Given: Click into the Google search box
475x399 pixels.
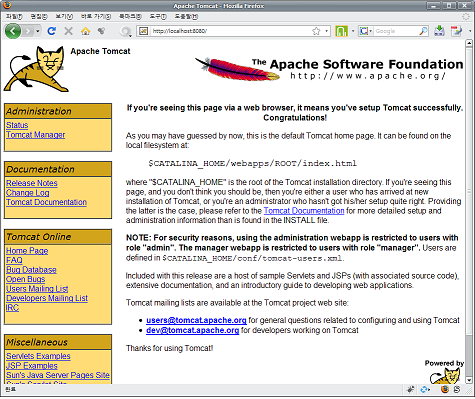Looking at the screenshot, I should (x=396, y=31).
